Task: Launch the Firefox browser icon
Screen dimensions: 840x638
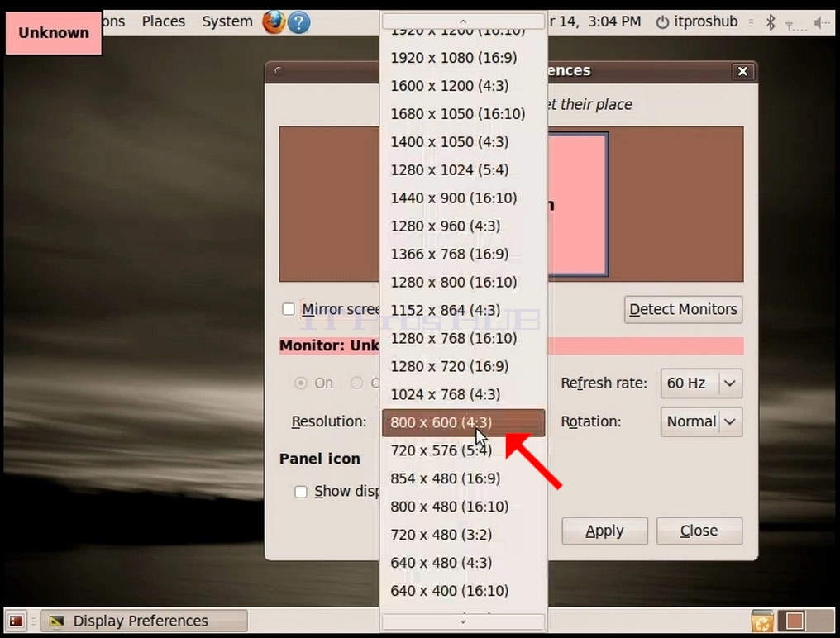Action: tap(273, 22)
